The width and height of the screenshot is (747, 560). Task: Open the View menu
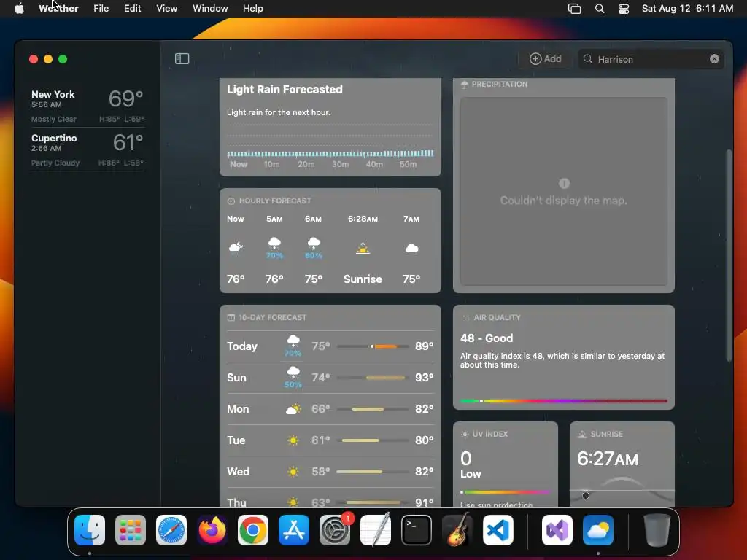tap(167, 8)
